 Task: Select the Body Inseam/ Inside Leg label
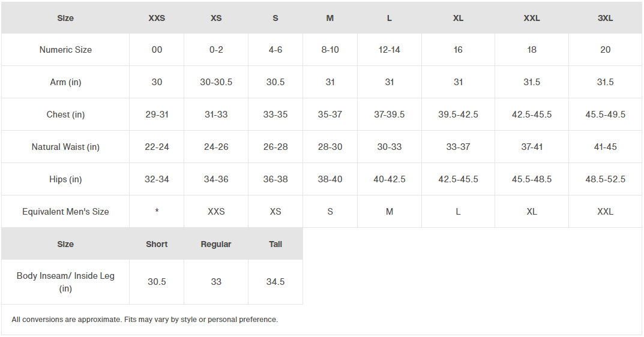pos(65,282)
